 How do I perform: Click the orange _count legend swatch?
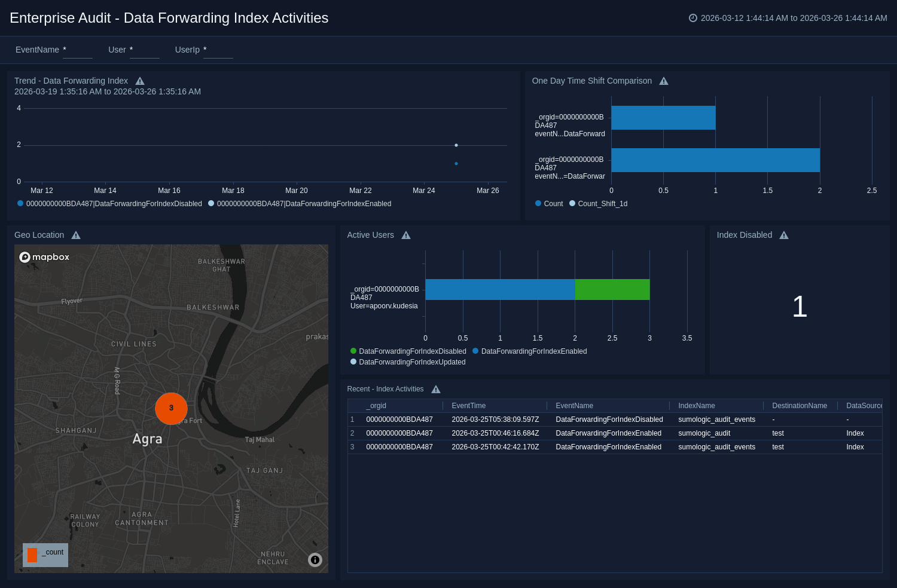click(x=32, y=555)
